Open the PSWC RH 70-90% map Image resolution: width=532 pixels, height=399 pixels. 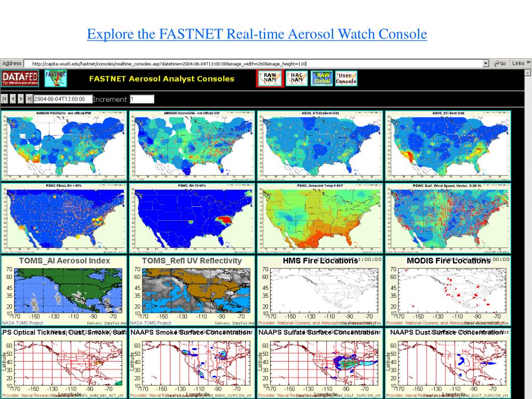[x=192, y=219]
